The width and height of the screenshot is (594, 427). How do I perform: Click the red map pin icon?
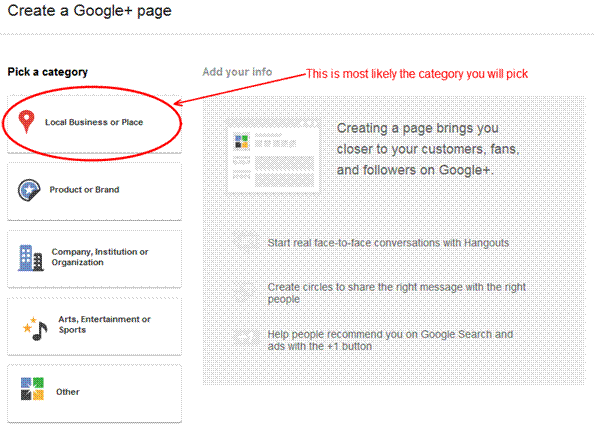coord(26,122)
